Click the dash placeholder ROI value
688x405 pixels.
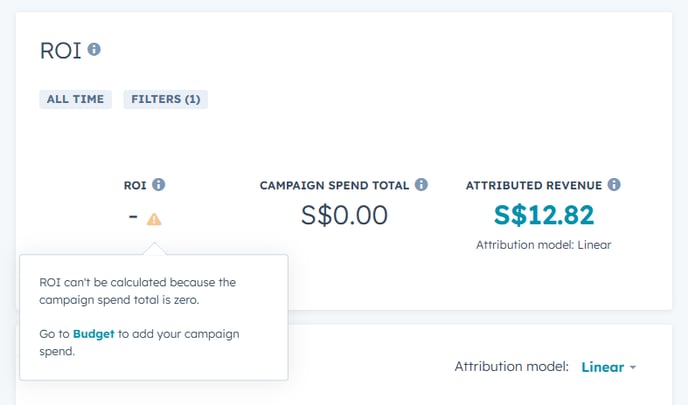point(133,216)
